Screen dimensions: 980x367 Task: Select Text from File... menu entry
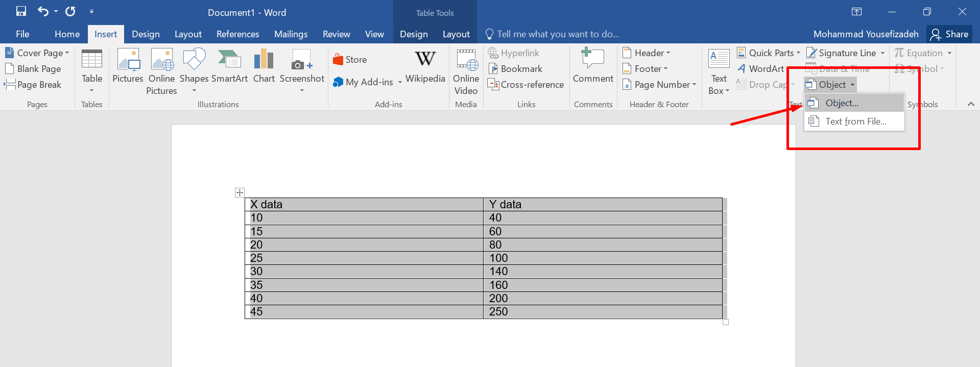pyautogui.click(x=855, y=121)
